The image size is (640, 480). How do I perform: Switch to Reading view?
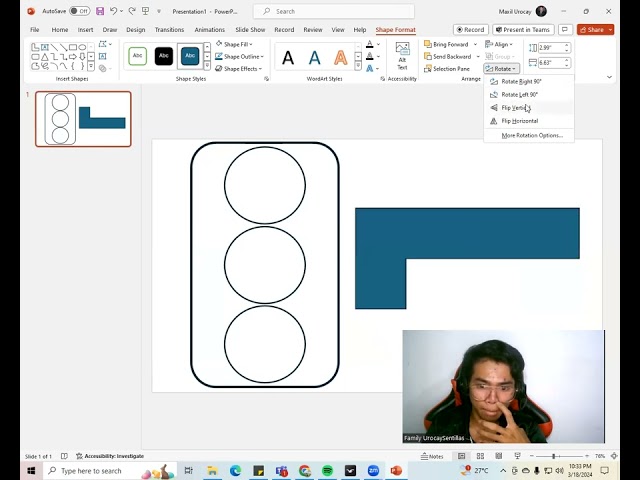pyautogui.click(x=499, y=456)
